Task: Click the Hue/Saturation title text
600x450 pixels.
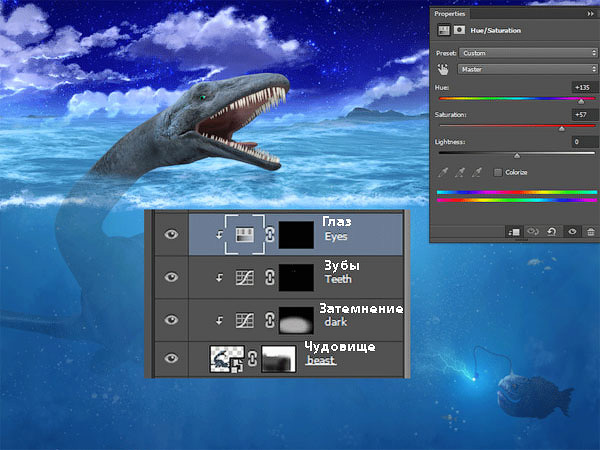Action: tap(496, 30)
